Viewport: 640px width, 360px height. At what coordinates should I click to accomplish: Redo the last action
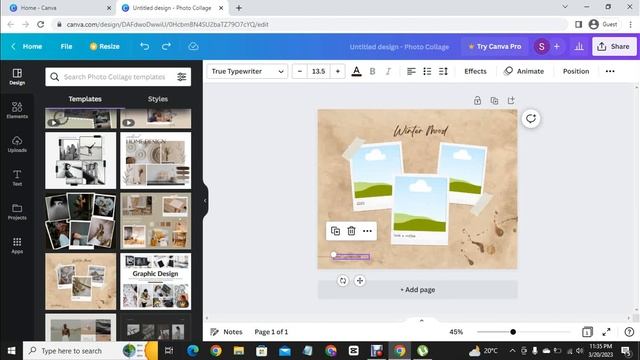(166, 47)
